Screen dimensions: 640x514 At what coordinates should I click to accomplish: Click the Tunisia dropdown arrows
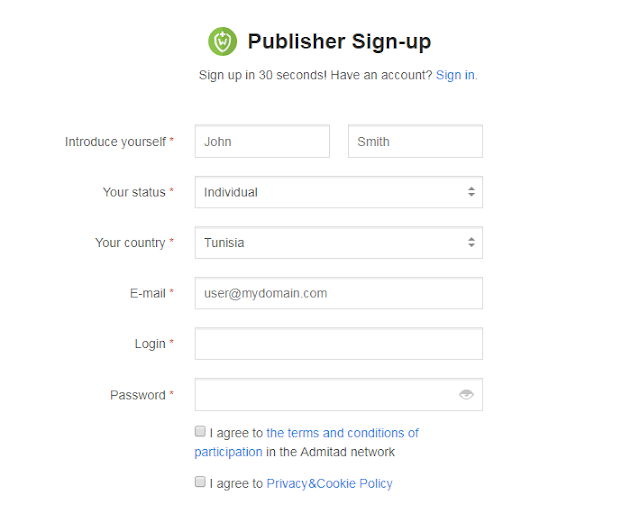[471, 242]
